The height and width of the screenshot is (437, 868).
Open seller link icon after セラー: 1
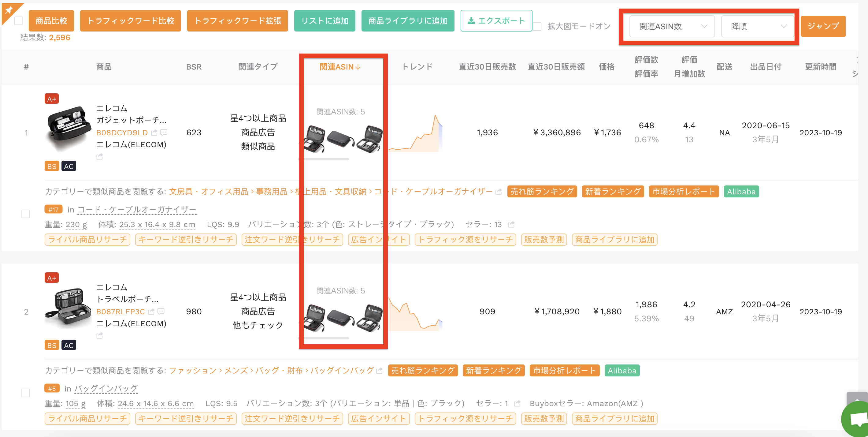pos(517,404)
